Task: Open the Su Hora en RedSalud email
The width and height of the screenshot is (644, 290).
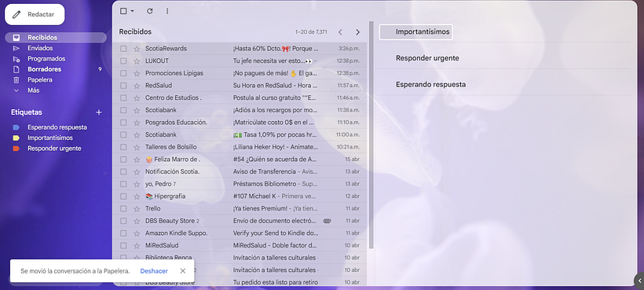Action: pyautogui.click(x=239, y=86)
